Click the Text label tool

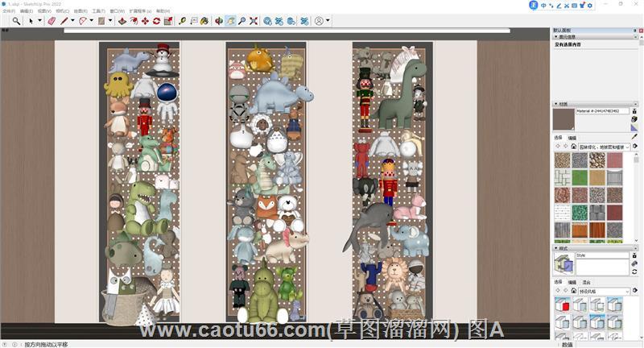pos(194,21)
